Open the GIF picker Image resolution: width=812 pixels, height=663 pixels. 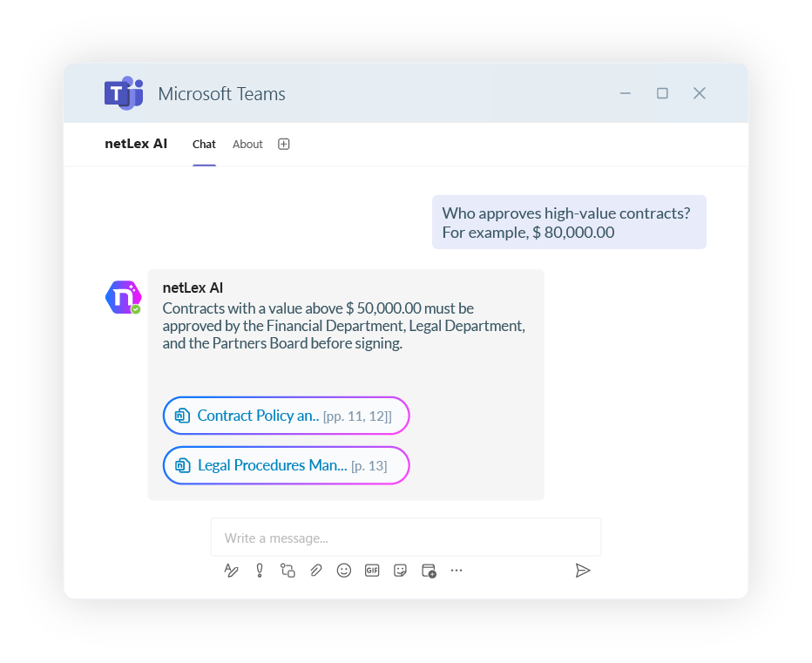tap(372, 571)
